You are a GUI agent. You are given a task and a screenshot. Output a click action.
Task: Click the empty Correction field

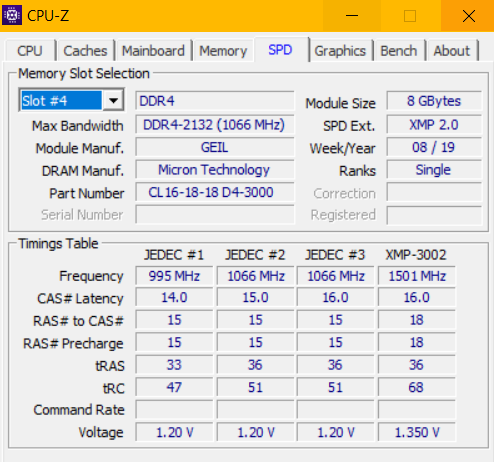click(434, 192)
